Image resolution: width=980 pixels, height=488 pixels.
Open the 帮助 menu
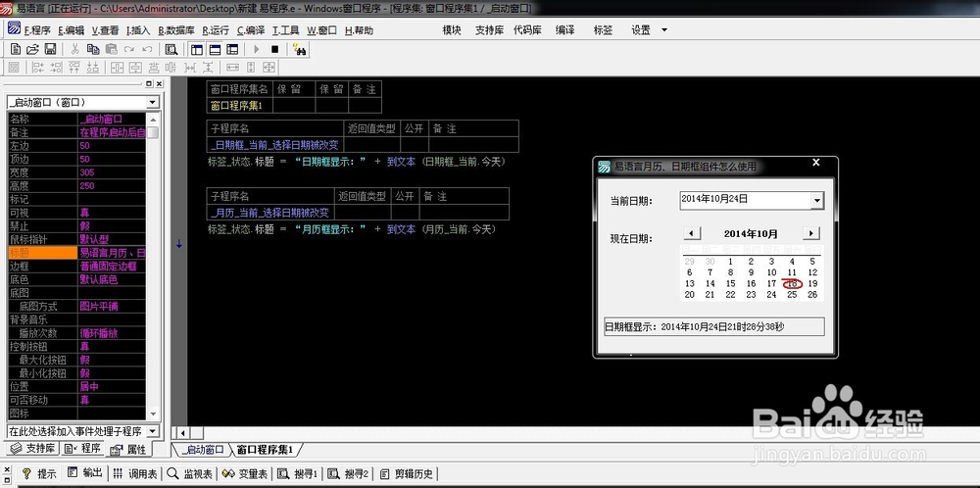359,30
